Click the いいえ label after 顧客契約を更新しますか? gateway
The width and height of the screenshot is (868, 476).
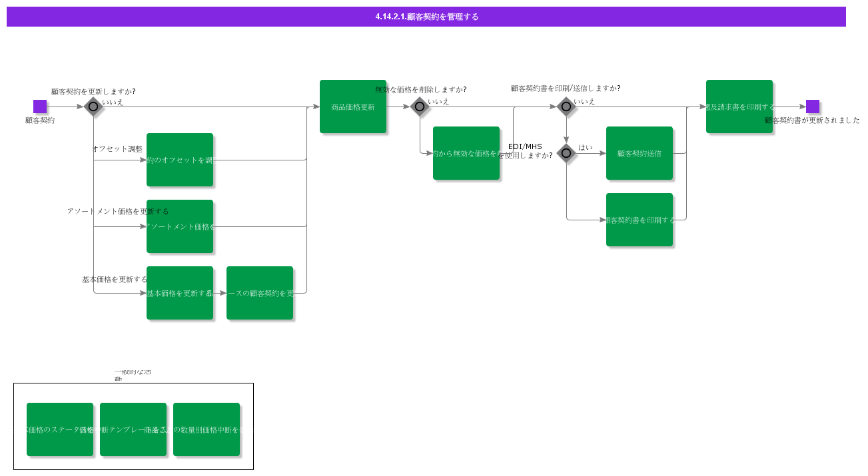coord(113,102)
